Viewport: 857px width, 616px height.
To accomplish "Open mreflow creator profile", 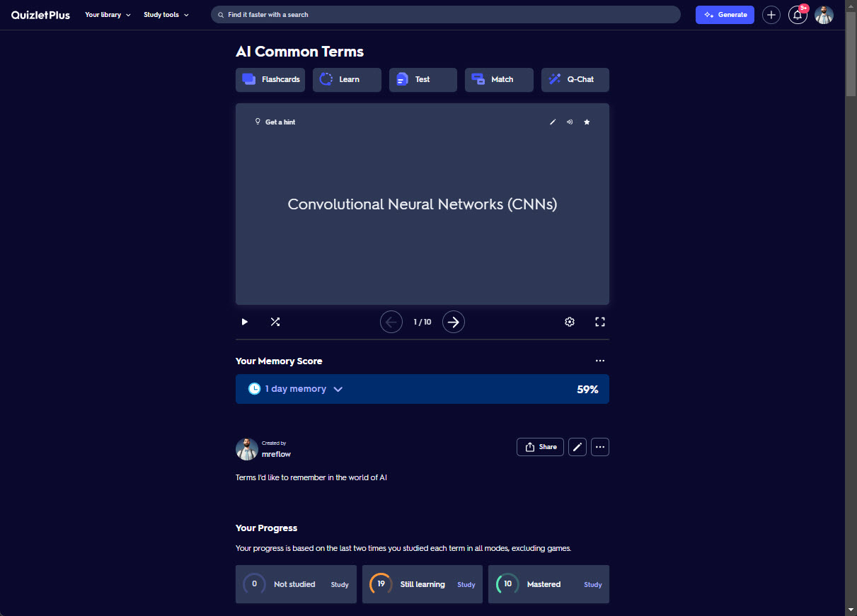I will coord(276,454).
